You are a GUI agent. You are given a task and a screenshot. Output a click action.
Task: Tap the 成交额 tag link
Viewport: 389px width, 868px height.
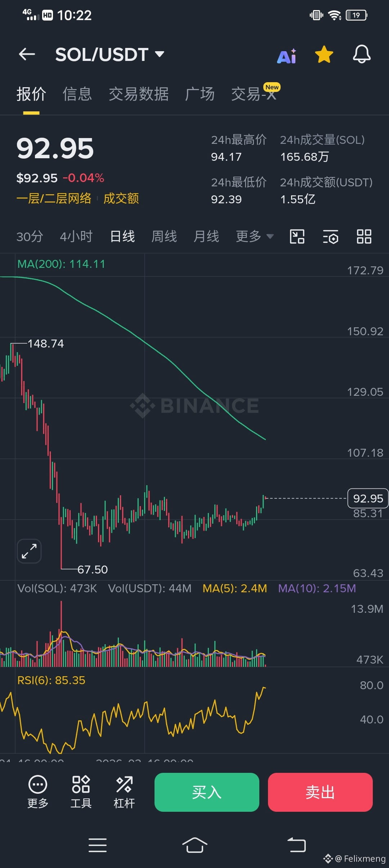[121, 199]
